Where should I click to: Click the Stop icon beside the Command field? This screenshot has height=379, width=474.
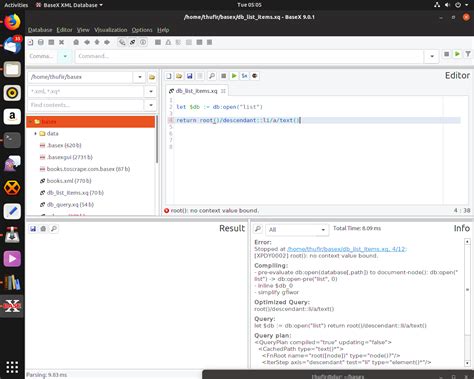click(446, 54)
